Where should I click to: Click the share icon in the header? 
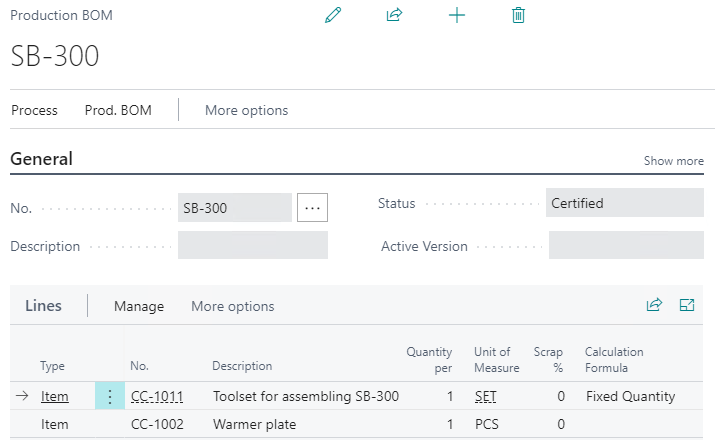[394, 15]
